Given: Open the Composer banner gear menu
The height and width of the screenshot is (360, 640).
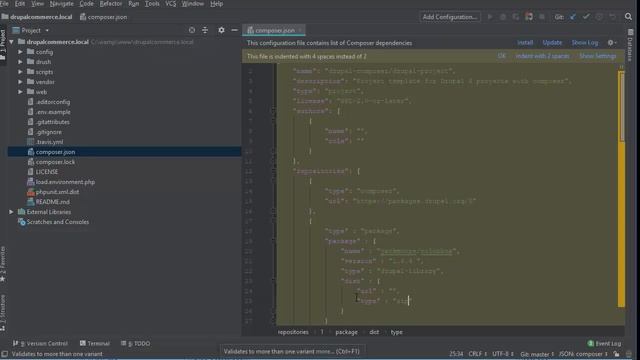Looking at the screenshot, I should click(x=611, y=42).
